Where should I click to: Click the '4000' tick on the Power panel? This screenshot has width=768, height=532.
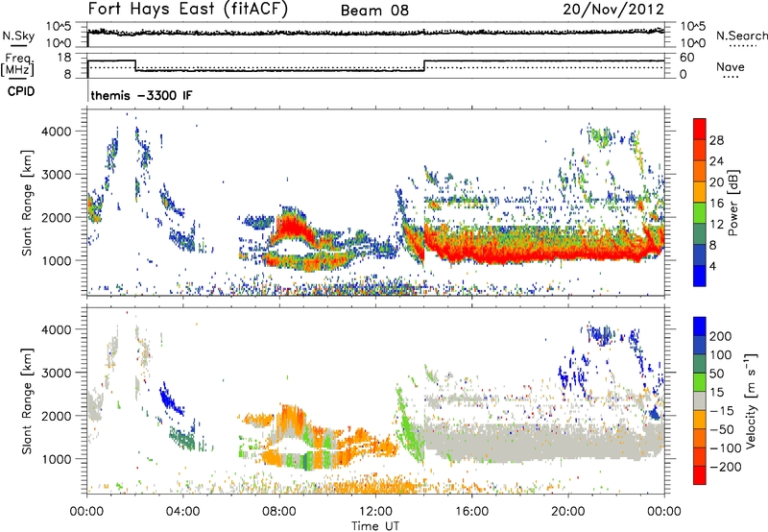[x=56, y=132]
